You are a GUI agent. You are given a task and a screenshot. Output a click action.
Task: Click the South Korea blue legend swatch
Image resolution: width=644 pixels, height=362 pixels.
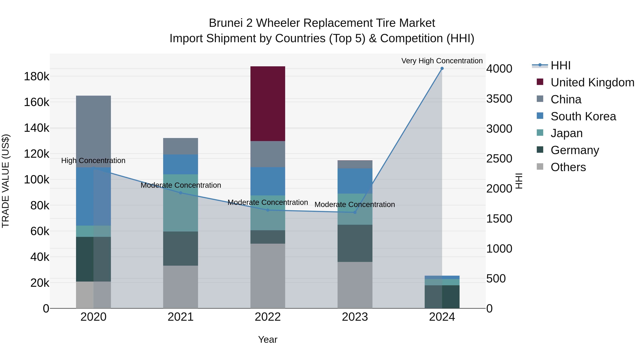(x=540, y=116)
